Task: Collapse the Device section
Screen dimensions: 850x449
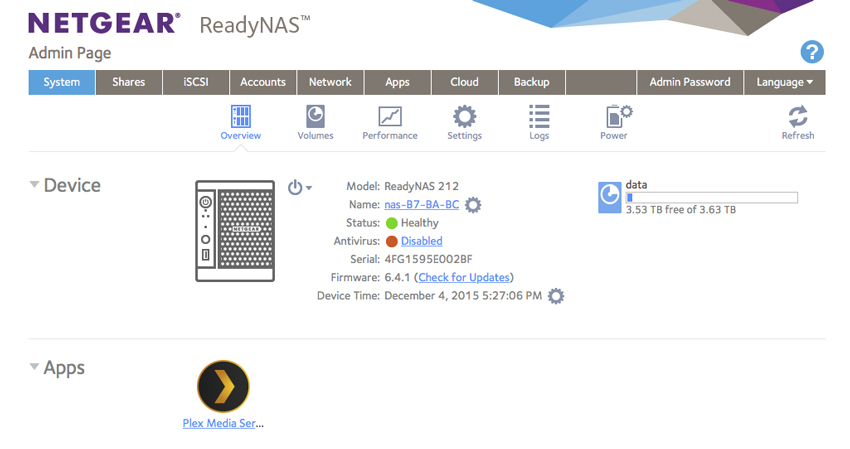Action: point(34,184)
